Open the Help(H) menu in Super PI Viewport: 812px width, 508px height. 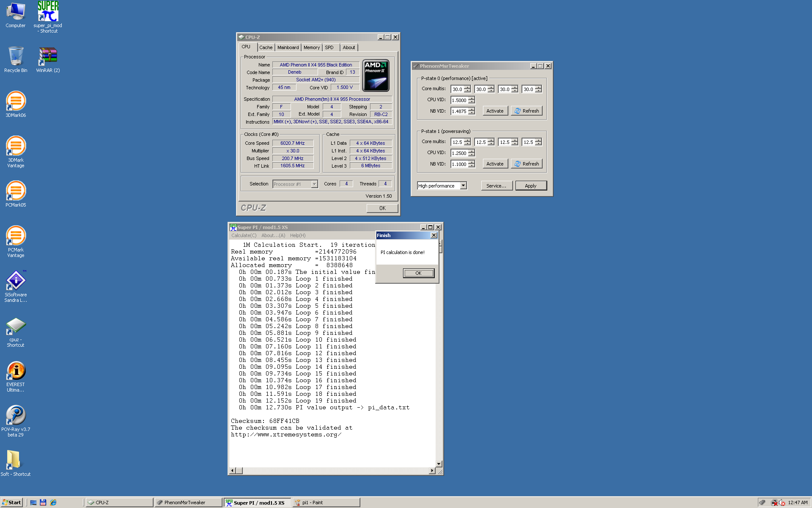298,235
